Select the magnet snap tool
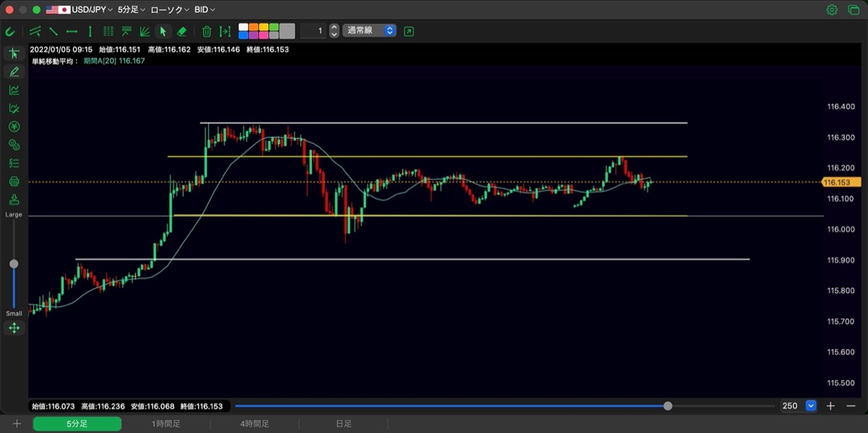 tap(10, 31)
